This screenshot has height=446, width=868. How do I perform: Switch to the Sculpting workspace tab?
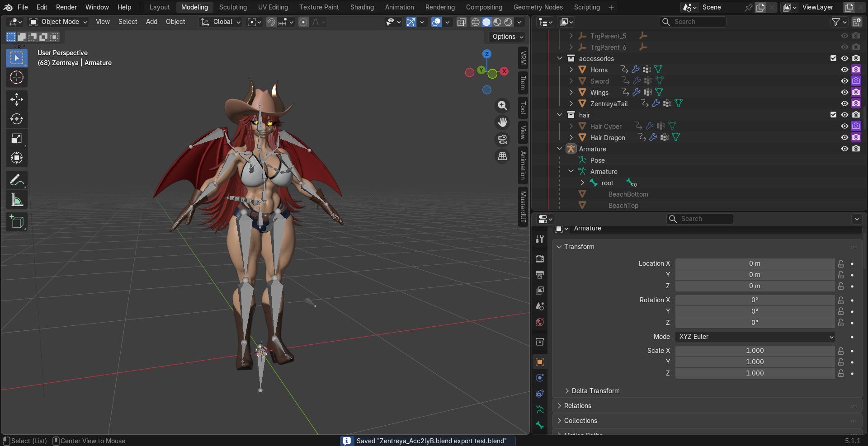233,7
